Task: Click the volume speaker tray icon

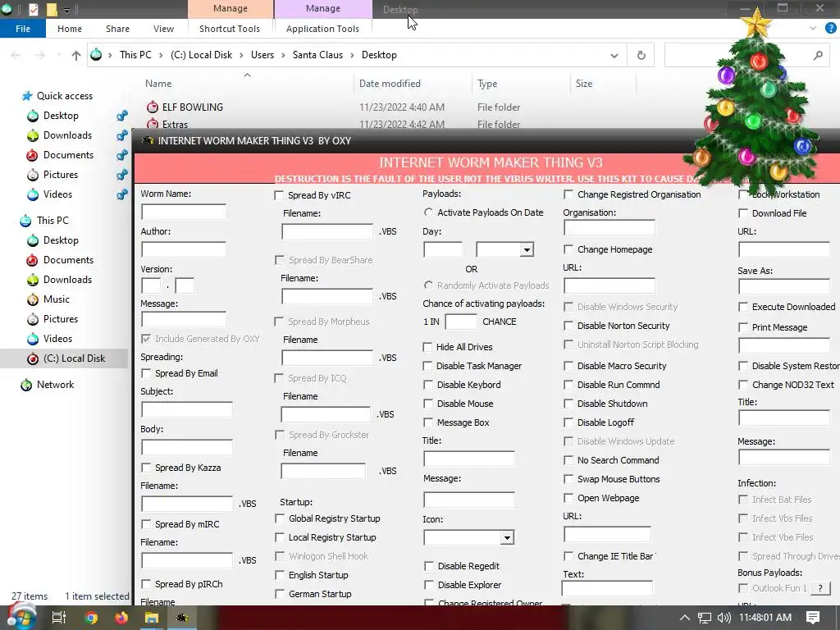Action: coord(724,618)
